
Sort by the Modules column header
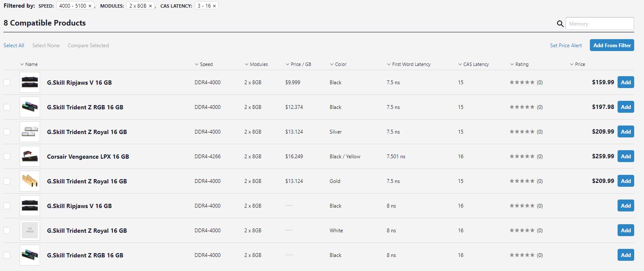[x=256, y=64]
